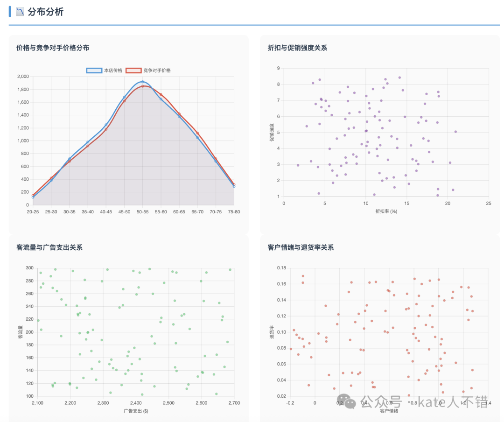Screen dimensions: 504x422
Task: Click the 客户情绪与退货率关系 chart title
Action: [x=301, y=247]
